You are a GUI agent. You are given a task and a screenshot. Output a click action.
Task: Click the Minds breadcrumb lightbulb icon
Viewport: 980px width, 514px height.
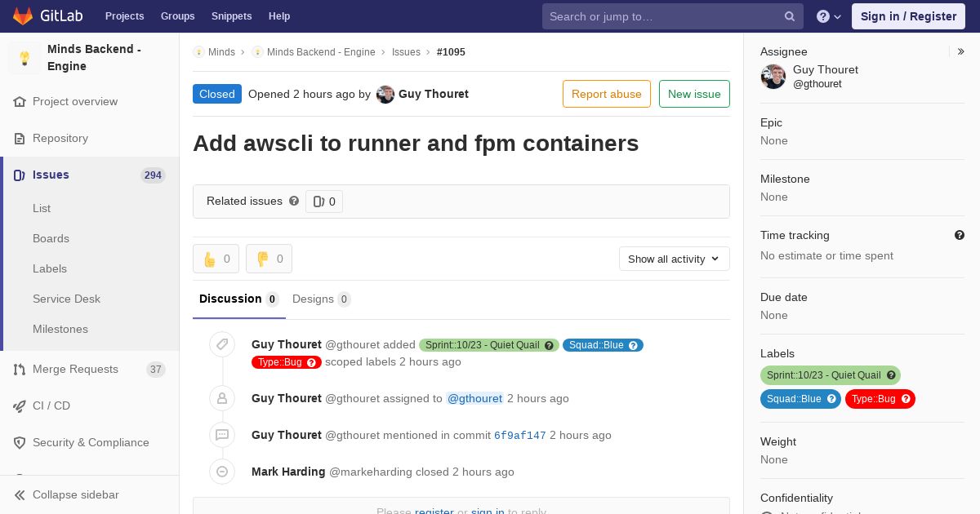(198, 52)
